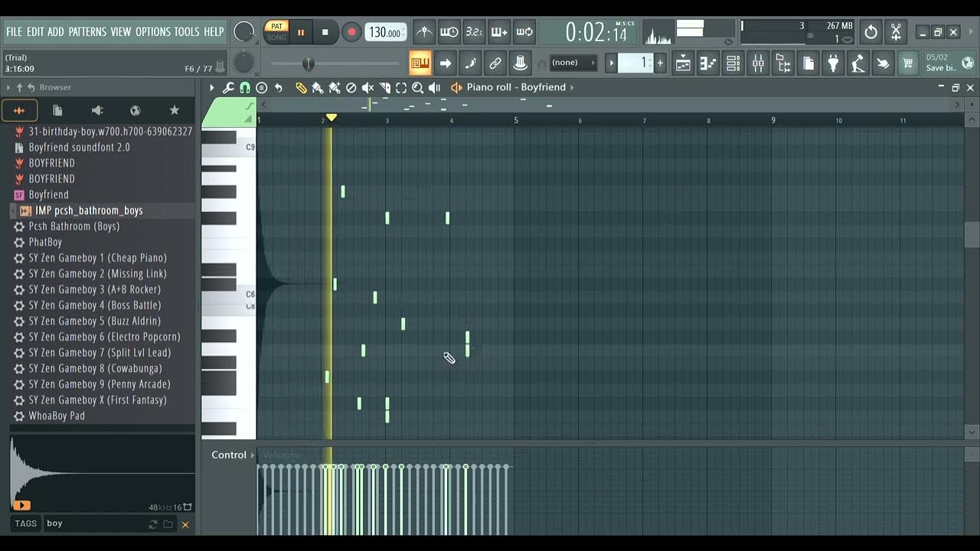
Task: Select 'SY Zen Gameboy 4 (Boss Battle)'
Action: [95, 305]
